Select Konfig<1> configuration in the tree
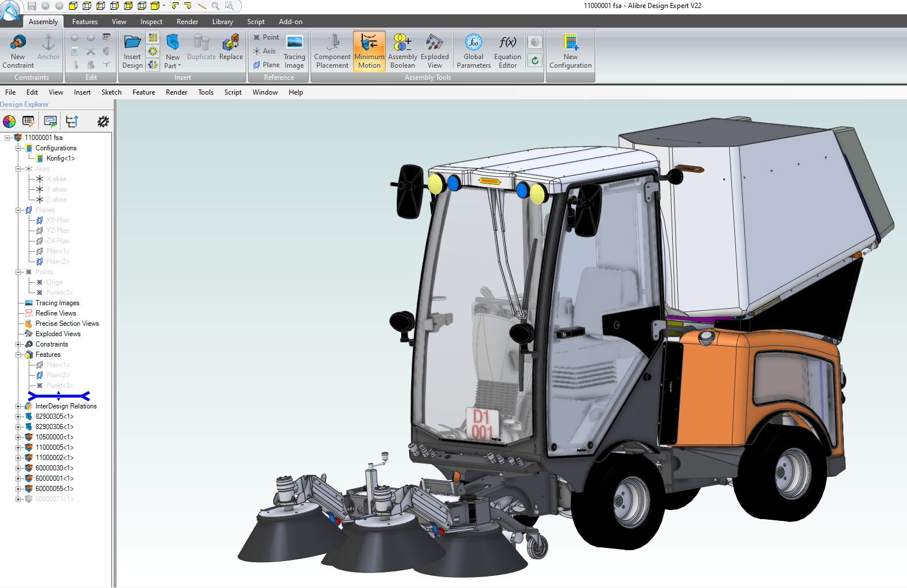The width and height of the screenshot is (907, 588). (x=60, y=158)
